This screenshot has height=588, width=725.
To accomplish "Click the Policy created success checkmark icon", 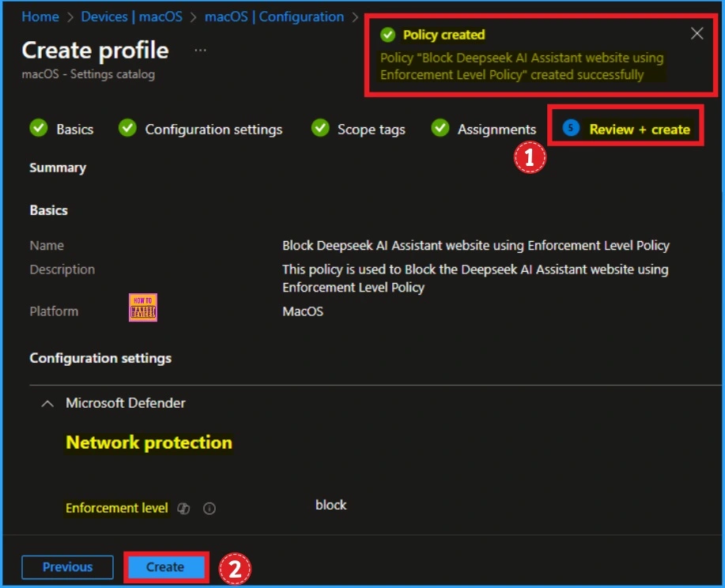I will (x=388, y=35).
